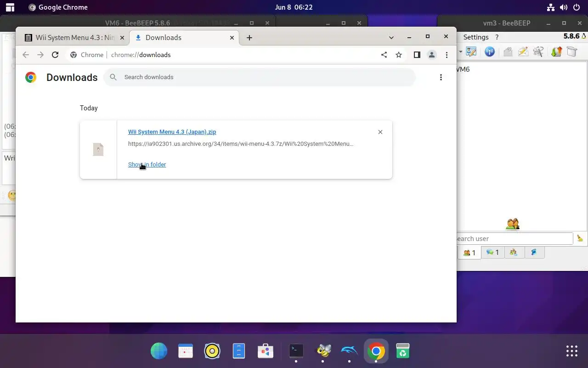Close the Downloads tab

[232, 38]
